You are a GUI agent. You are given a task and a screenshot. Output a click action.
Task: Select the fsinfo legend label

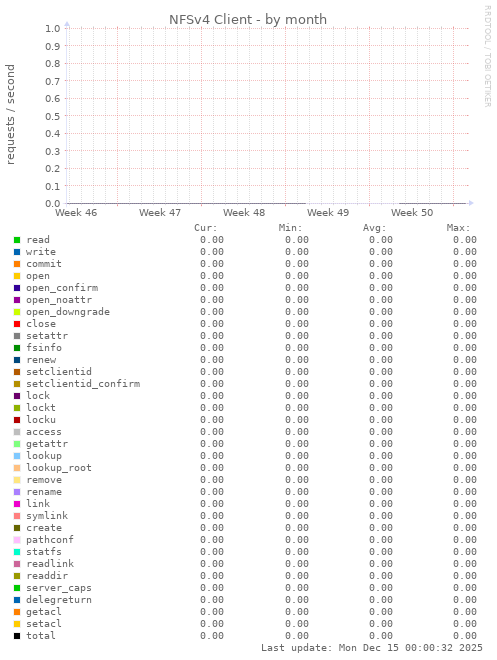(44, 348)
